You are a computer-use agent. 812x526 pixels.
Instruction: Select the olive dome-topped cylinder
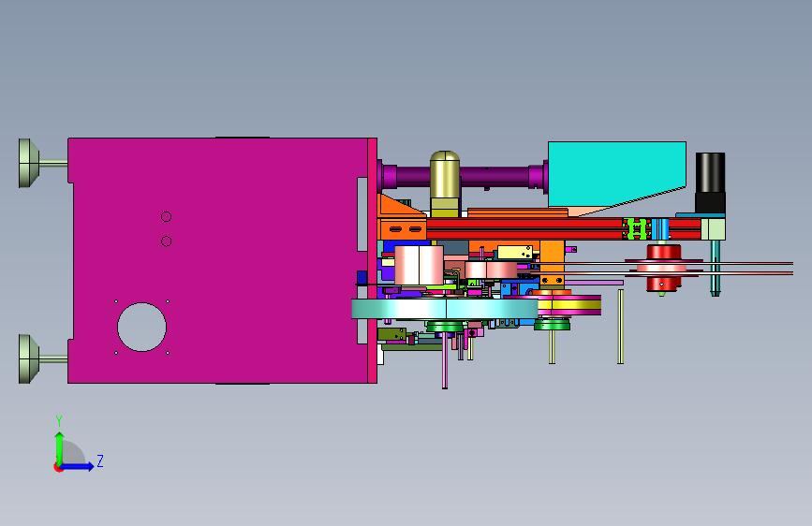pos(445,183)
